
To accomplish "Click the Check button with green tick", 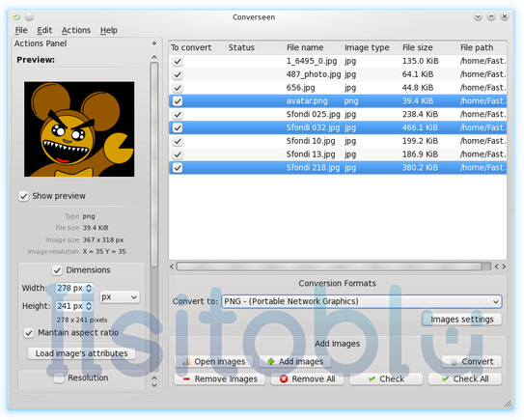I will click(386, 378).
